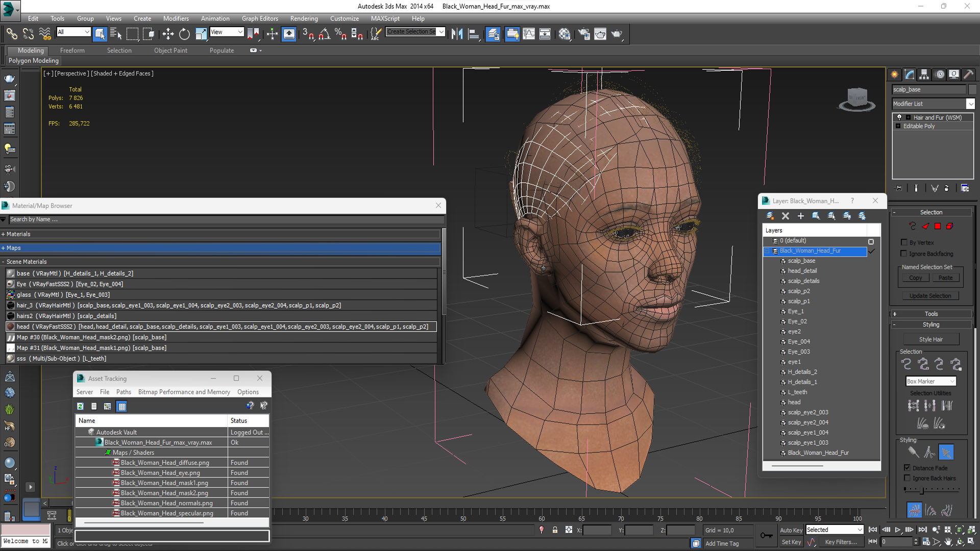This screenshot has width=980, height=551.
Task: Toggle Angle Snap
Action: click(x=324, y=34)
